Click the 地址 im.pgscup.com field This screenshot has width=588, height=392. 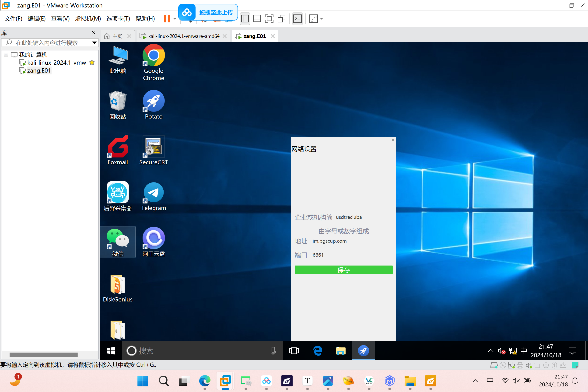pos(343,241)
